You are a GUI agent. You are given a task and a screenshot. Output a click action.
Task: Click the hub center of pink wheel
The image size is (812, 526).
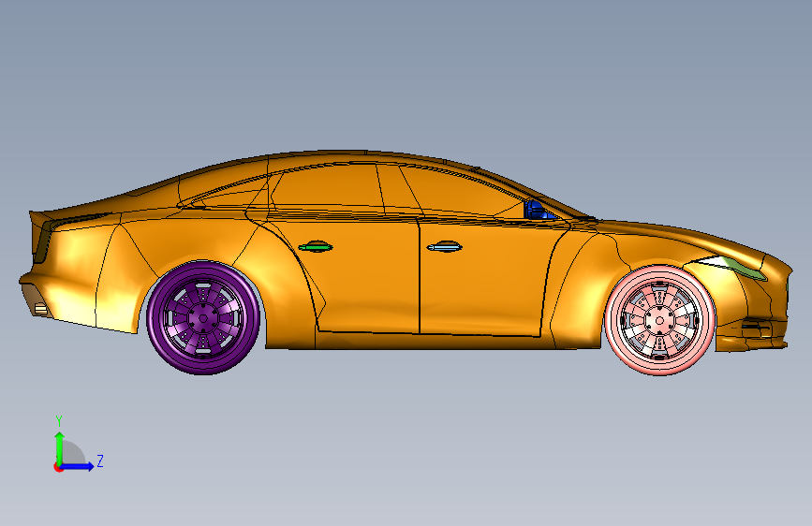(659, 320)
